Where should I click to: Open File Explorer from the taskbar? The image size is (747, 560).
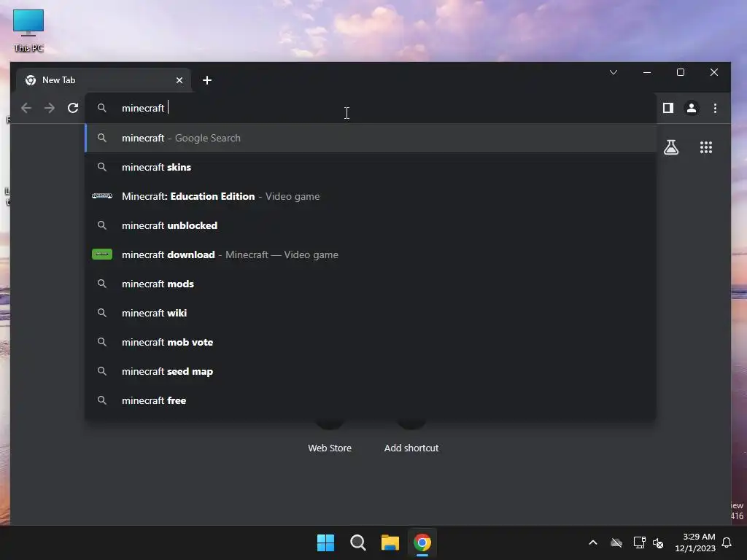[x=390, y=542]
